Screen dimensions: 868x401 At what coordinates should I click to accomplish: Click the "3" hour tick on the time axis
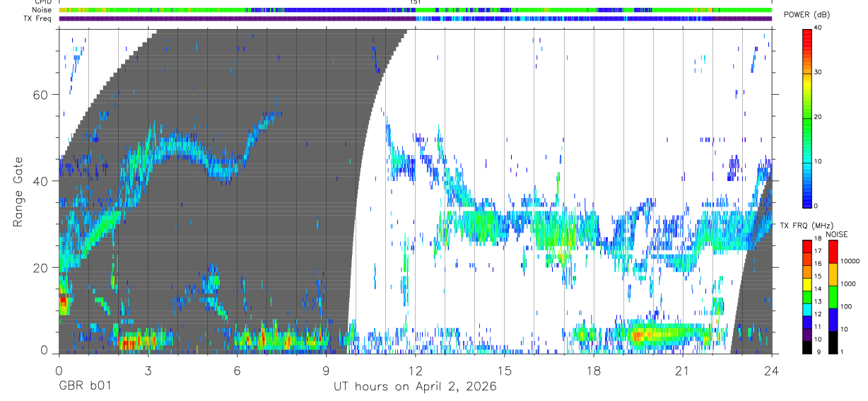coord(148,370)
